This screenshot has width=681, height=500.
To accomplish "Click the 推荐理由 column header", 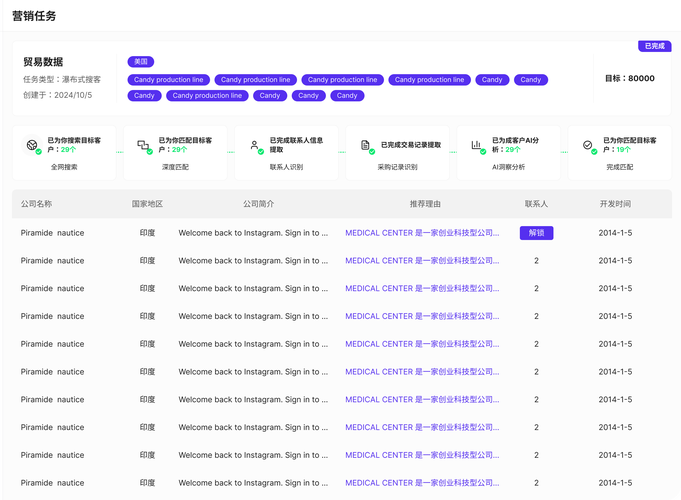I will click(425, 204).
